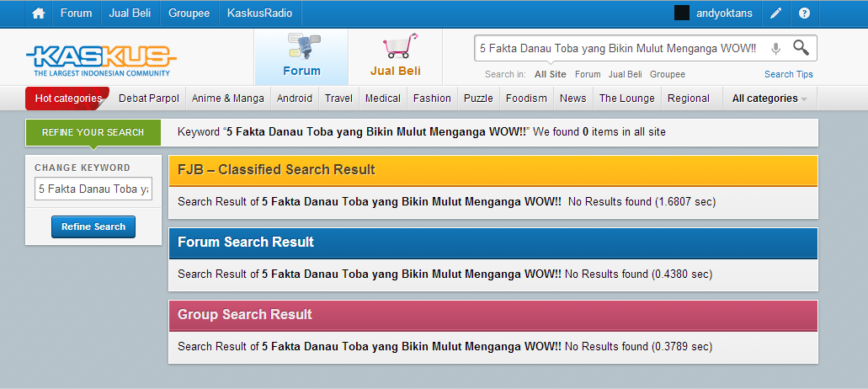Open the Forum speech-bubble tab
The height and width of the screenshot is (389, 868).
tap(301, 56)
